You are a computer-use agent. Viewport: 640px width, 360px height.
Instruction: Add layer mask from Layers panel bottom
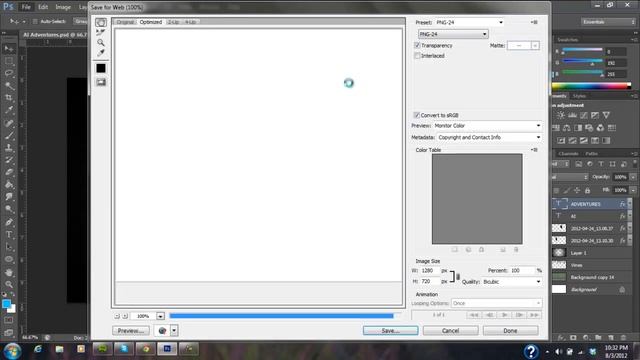573,338
